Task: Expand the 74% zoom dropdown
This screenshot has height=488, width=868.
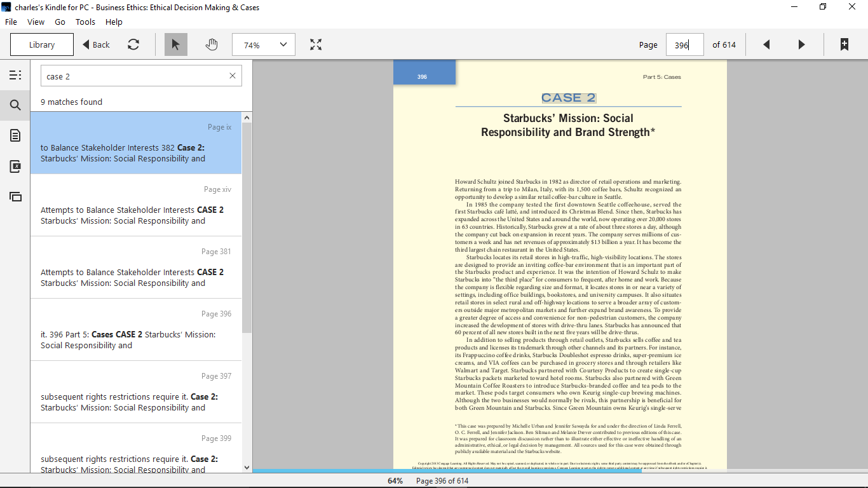Action: [264, 44]
